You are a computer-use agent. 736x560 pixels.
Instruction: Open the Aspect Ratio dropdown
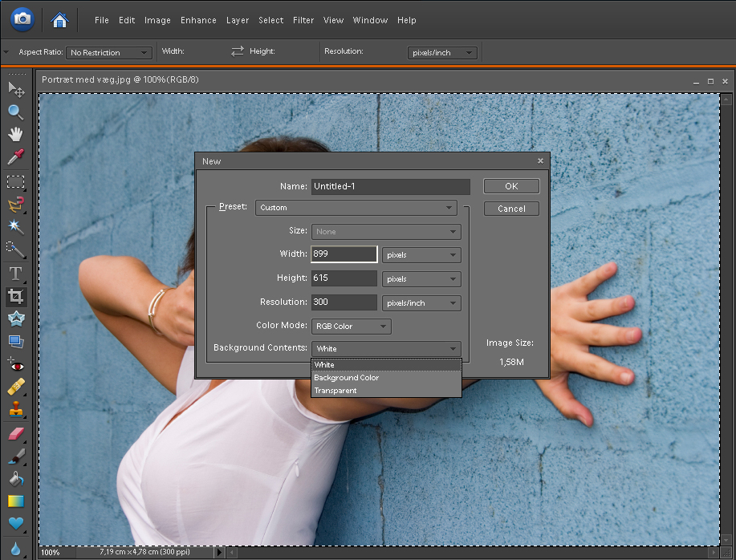pos(109,53)
